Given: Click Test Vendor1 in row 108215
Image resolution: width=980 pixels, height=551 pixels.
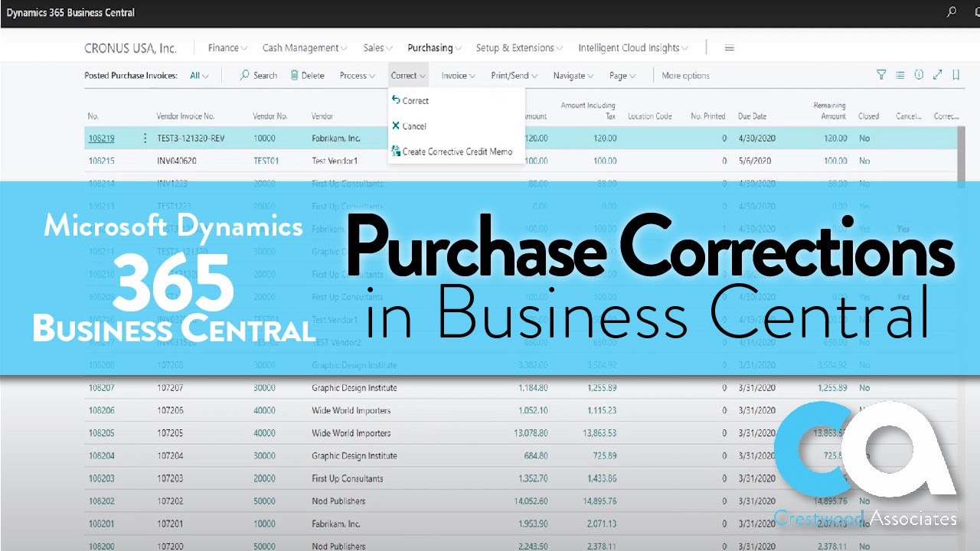Looking at the screenshot, I should [335, 161].
